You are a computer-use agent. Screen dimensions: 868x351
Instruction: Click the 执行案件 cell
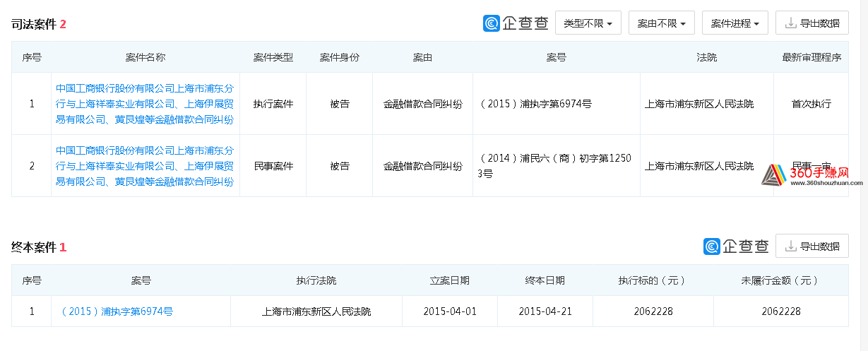point(273,104)
